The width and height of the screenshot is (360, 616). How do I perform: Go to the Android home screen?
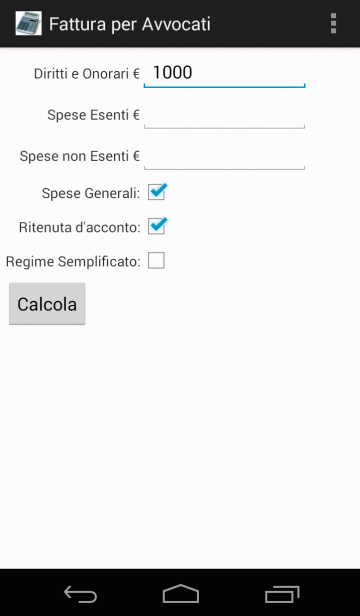click(x=181, y=594)
